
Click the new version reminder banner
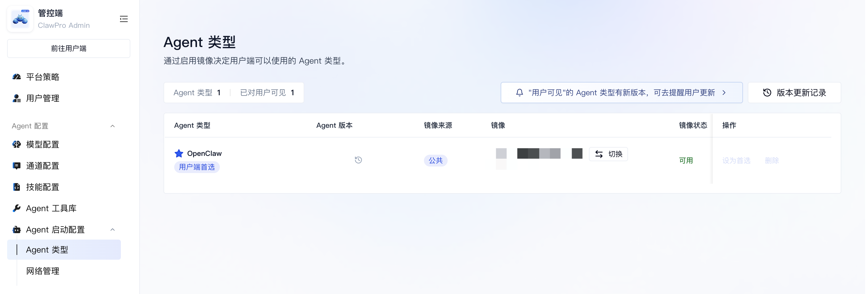[x=621, y=93]
